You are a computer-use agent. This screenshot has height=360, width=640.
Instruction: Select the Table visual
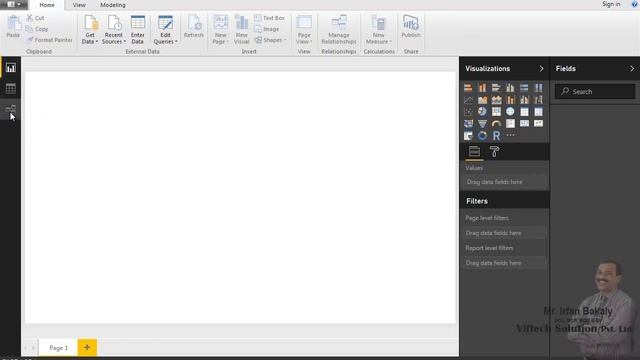pyautogui.click(x=524, y=111)
